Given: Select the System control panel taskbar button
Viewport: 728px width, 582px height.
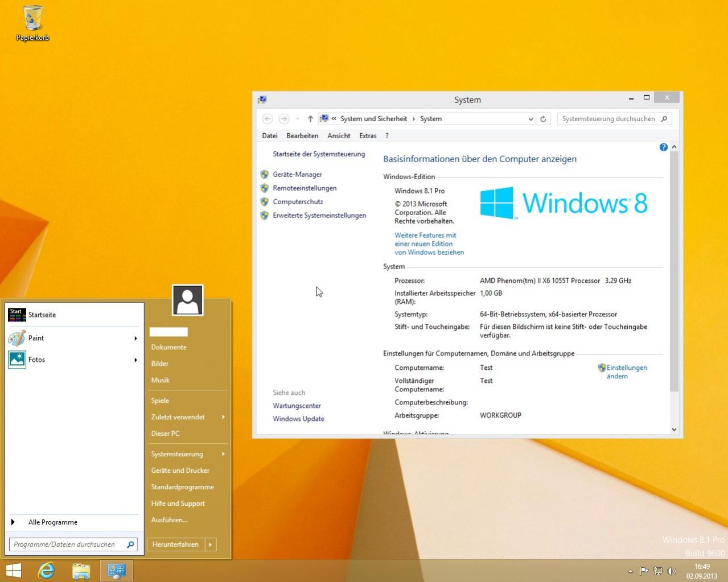Looking at the screenshot, I should (x=117, y=571).
